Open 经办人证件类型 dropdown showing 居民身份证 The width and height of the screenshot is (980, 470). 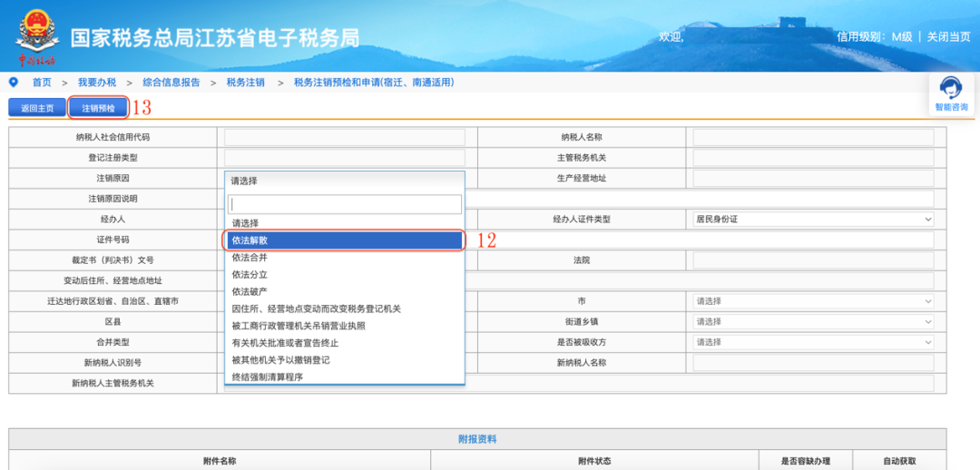click(813, 220)
